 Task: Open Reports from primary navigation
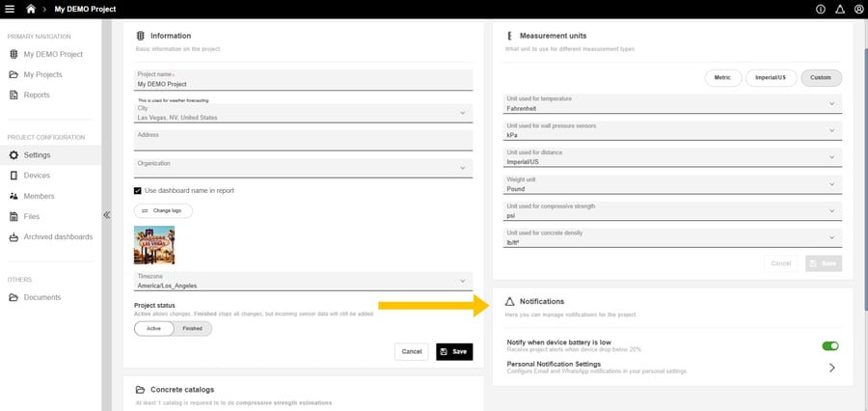(x=37, y=95)
